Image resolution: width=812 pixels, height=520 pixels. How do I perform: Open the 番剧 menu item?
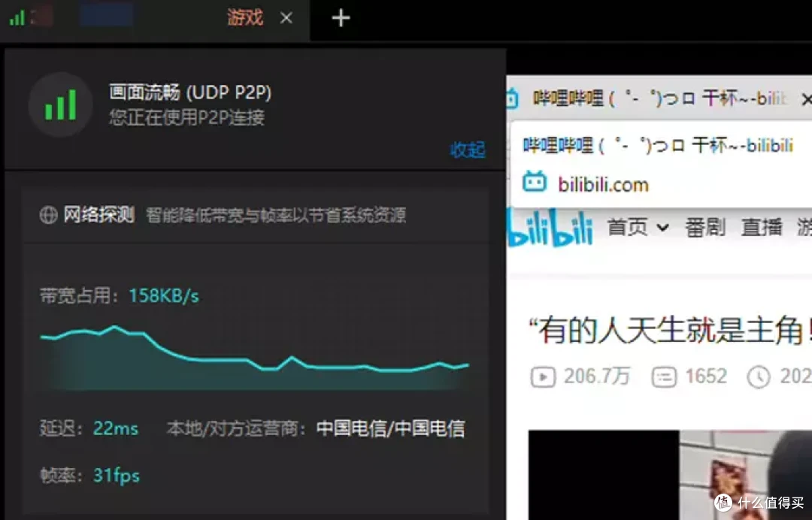click(x=704, y=227)
